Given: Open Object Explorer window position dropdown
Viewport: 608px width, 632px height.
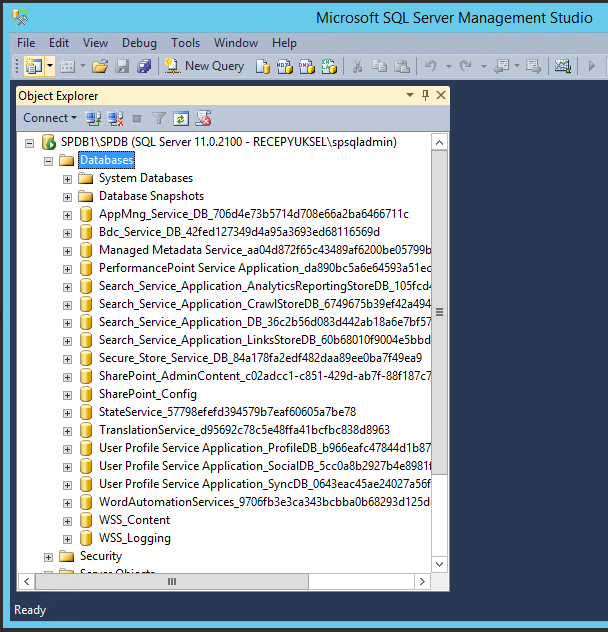Looking at the screenshot, I should pos(410,96).
